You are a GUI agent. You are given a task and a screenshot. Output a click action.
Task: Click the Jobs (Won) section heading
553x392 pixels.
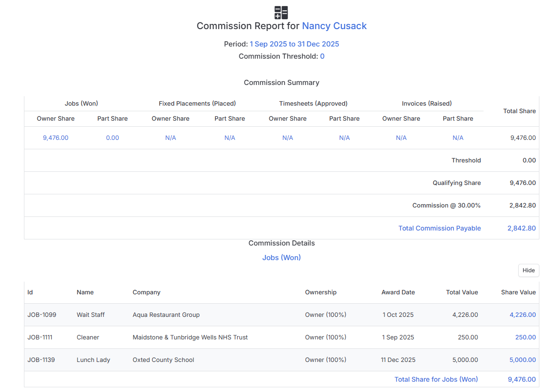click(282, 258)
